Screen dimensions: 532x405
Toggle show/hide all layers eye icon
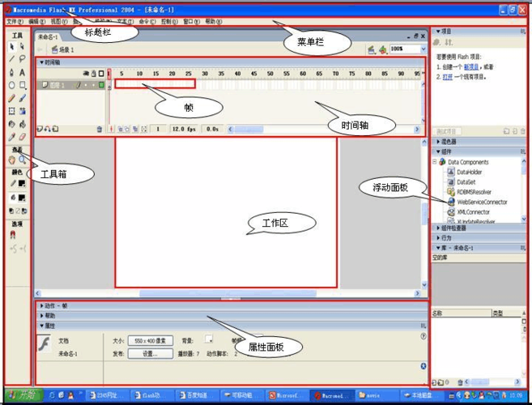click(86, 74)
